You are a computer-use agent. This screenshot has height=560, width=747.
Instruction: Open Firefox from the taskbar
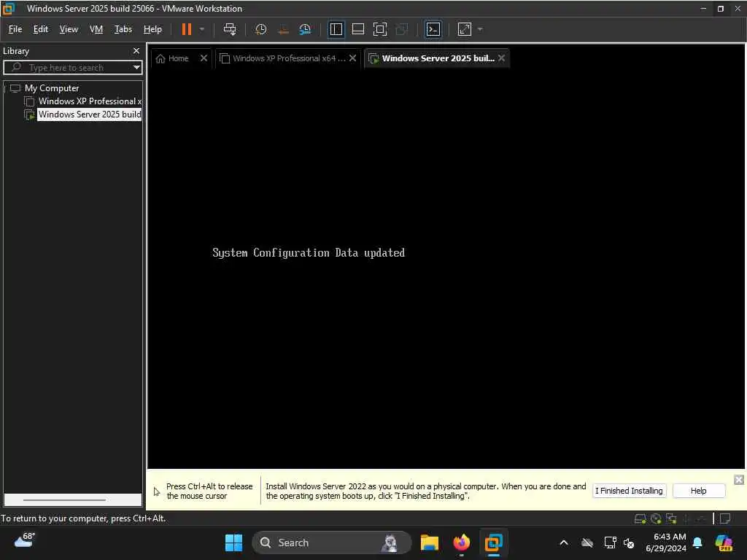pos(461,542)
